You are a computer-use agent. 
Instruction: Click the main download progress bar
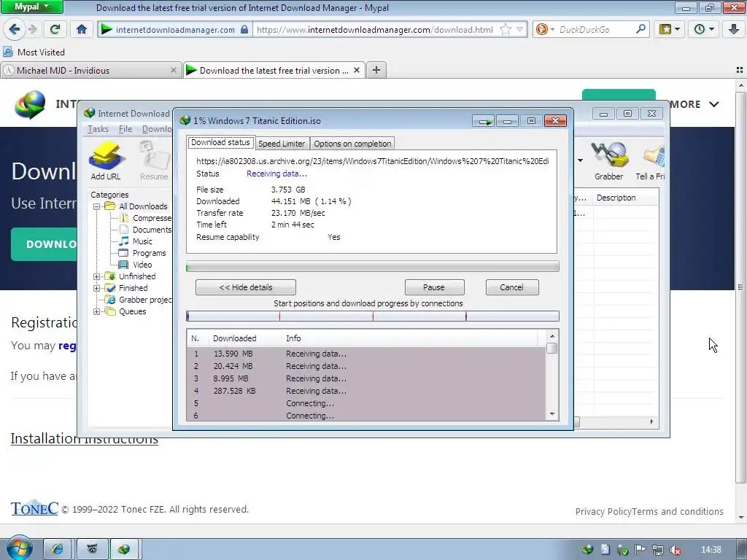(373, 267)
